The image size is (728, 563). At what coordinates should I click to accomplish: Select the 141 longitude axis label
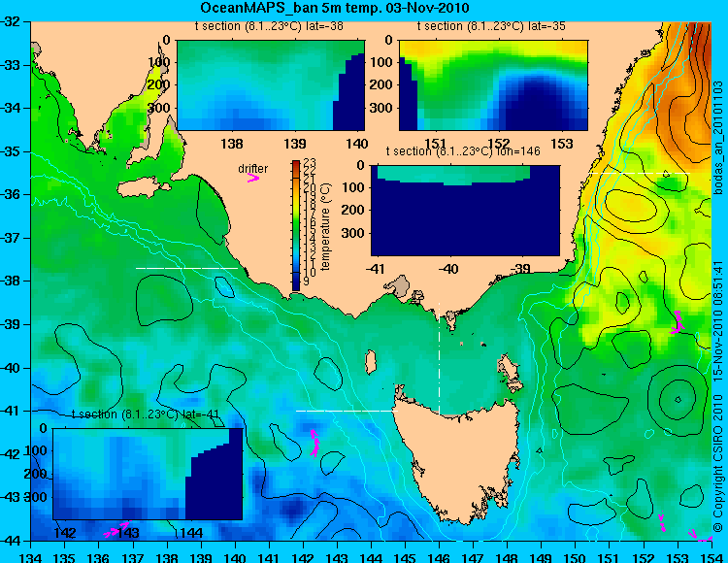[269, 557]
